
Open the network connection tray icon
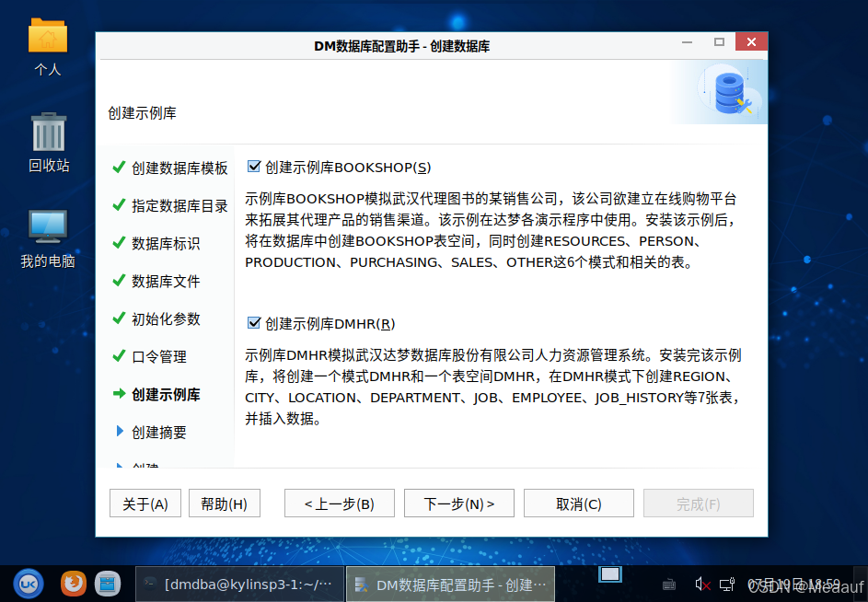tap(726, 584)
